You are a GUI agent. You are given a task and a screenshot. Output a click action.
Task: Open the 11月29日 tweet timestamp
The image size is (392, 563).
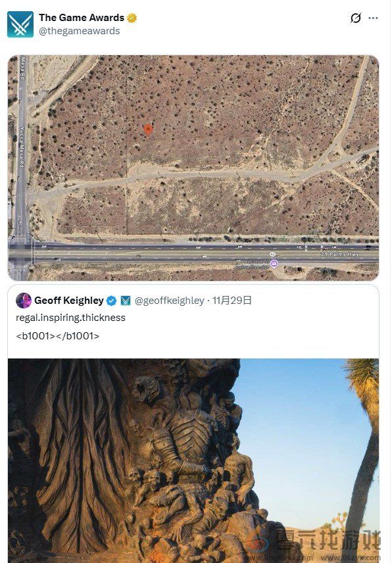(232, 300)
